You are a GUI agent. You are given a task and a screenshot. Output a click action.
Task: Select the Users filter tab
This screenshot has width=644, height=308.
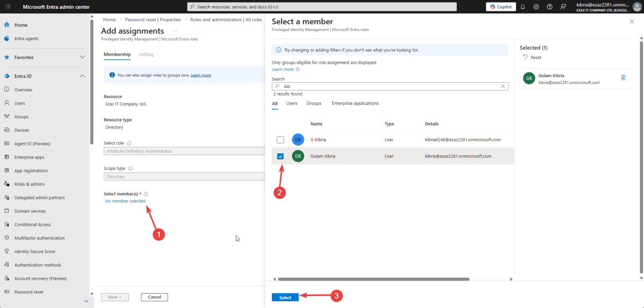pos(292,103)
